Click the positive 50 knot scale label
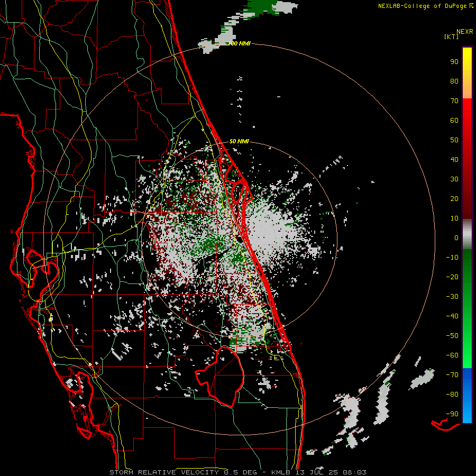 [454, 140]
